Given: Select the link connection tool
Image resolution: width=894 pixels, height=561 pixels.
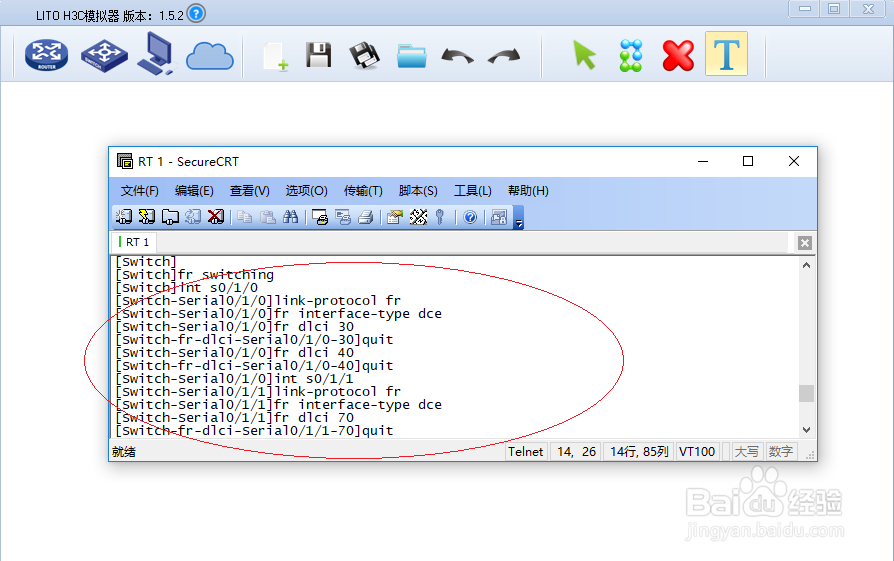Looking at the screenshot, I should tap(631, 55).
